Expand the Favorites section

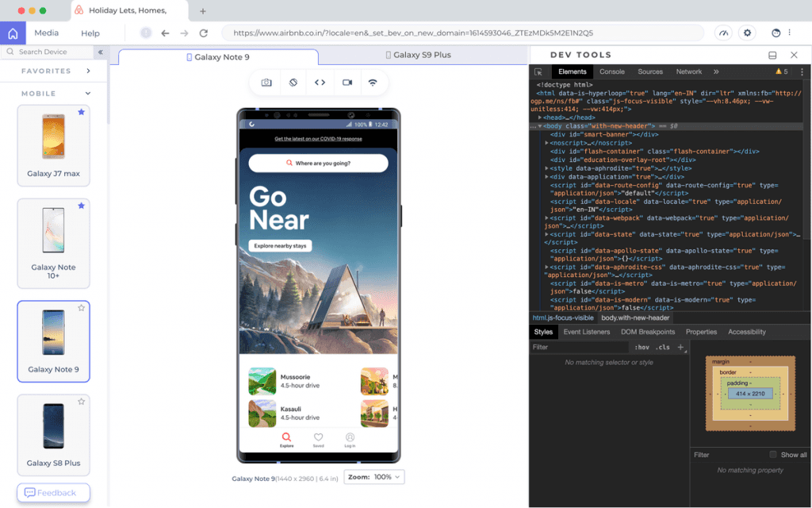(88, 71)
